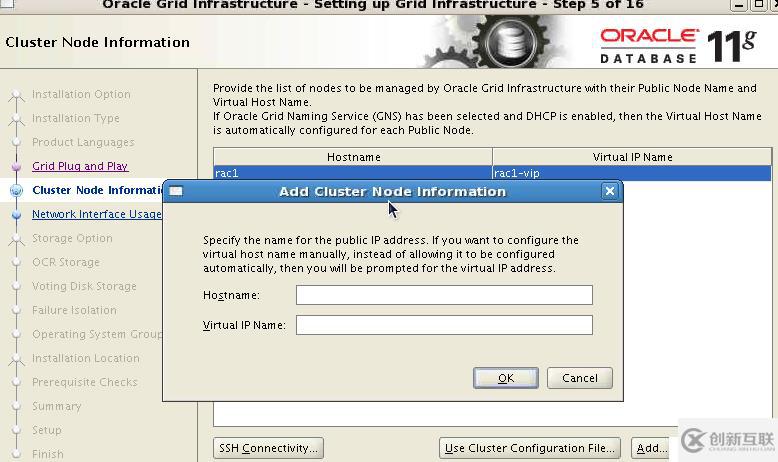
Task: Click the Installation Option step in sidebar
Action: pyautogui.click(x=81, y=94)
